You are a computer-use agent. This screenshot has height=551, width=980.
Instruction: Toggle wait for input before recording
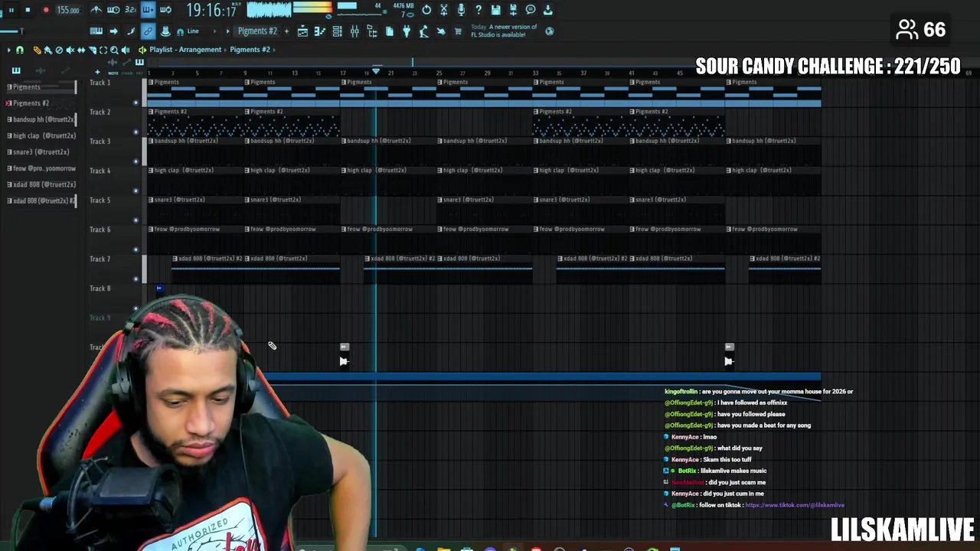(x=113, y=10)
